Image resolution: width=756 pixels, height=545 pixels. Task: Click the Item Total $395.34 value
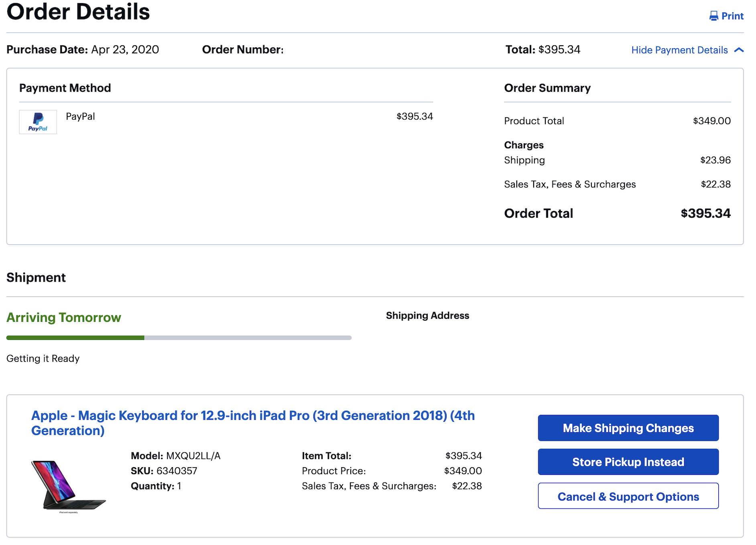463,456
